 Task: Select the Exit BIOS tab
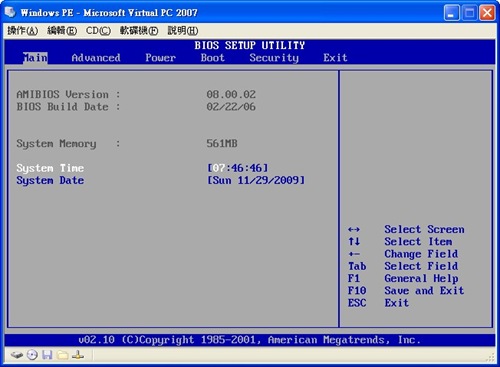(x=335, y=58)
